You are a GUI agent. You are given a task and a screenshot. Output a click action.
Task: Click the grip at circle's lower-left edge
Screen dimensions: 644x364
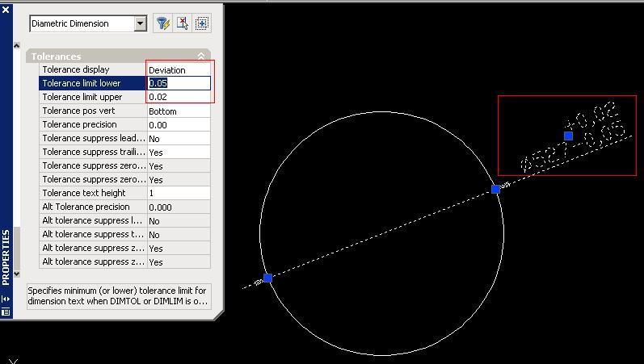point(267,278)
